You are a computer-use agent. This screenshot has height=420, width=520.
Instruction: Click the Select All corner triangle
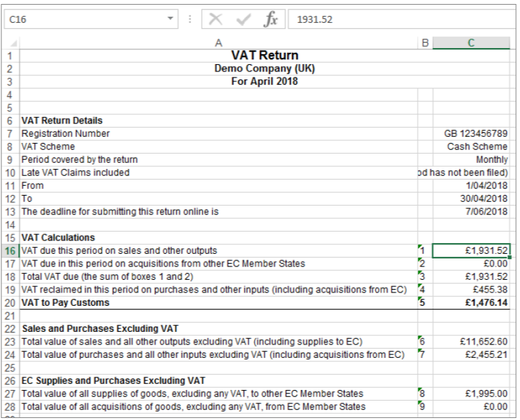coord(13,43)
